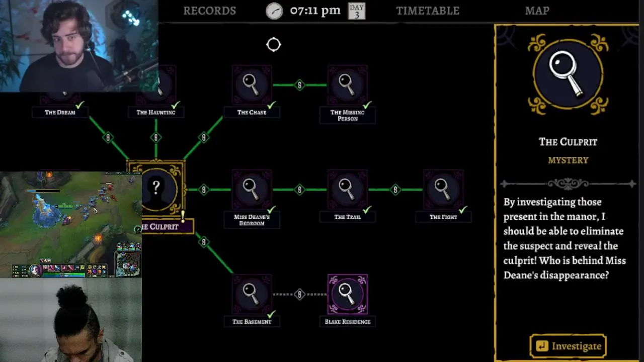Click The Culprit highlighted node label
Viewport: 644px width, 362px height.
tap(167, 227)
